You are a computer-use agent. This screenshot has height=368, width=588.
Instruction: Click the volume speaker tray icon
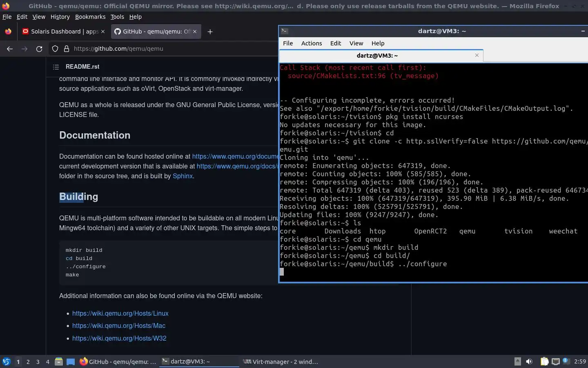coord(529,361)
